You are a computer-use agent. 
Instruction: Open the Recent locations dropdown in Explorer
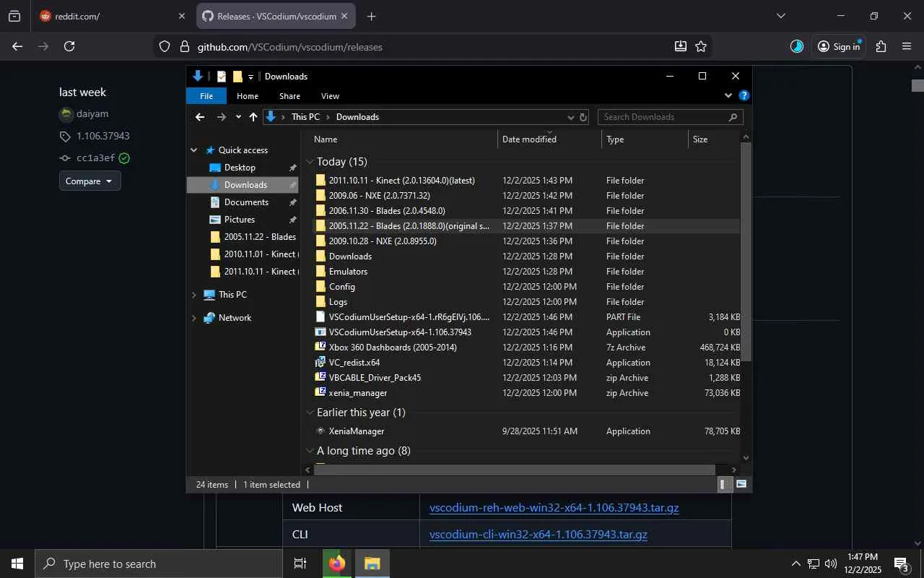click(x=238, y=117)
